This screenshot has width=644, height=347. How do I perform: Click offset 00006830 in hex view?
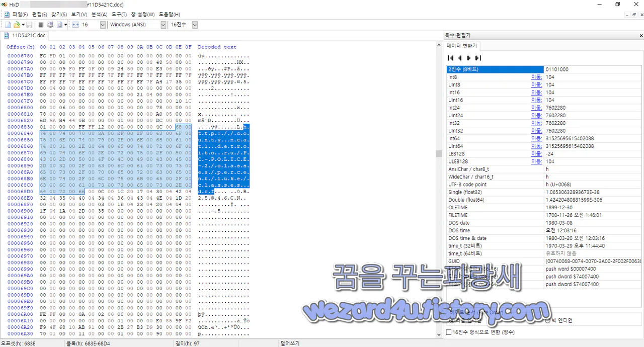(x=20, y=127)
